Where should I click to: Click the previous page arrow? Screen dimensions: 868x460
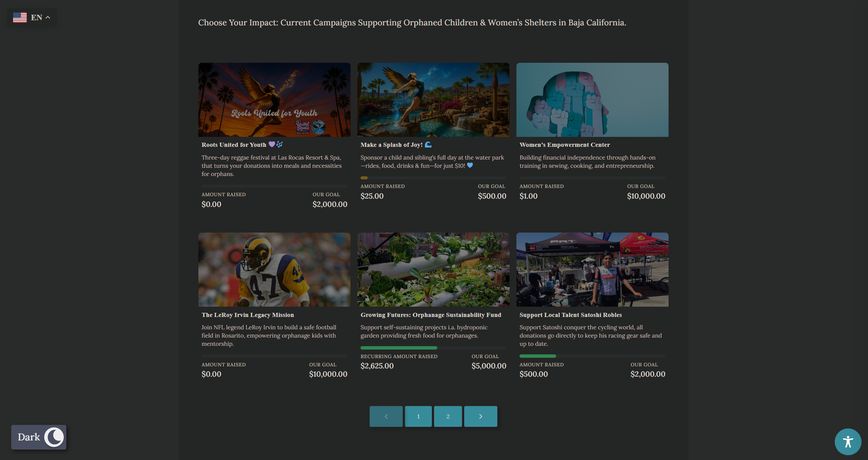coord(386,416)
